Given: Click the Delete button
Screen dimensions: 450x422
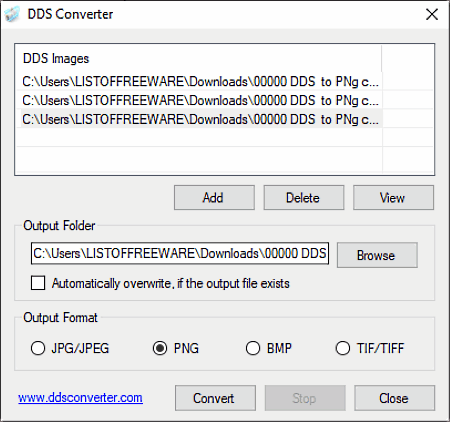Looking at the screenshot, I should click(304, 198).
